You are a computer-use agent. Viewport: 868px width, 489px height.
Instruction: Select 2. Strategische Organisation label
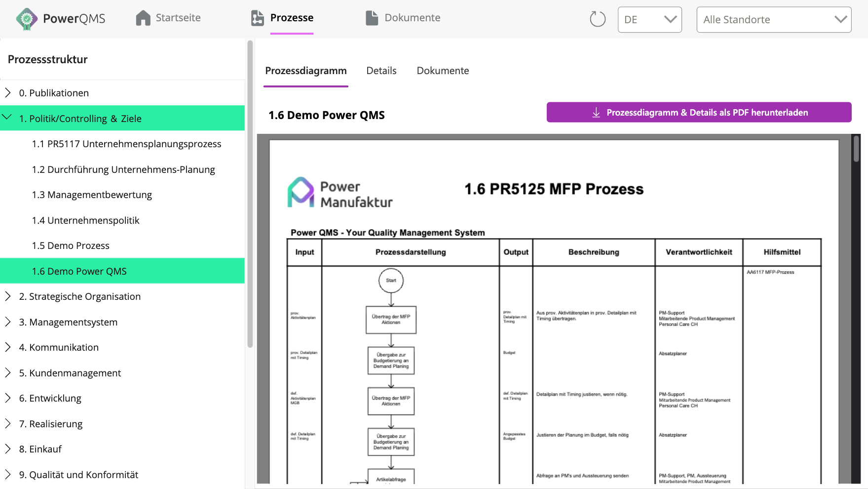point(80,296)
